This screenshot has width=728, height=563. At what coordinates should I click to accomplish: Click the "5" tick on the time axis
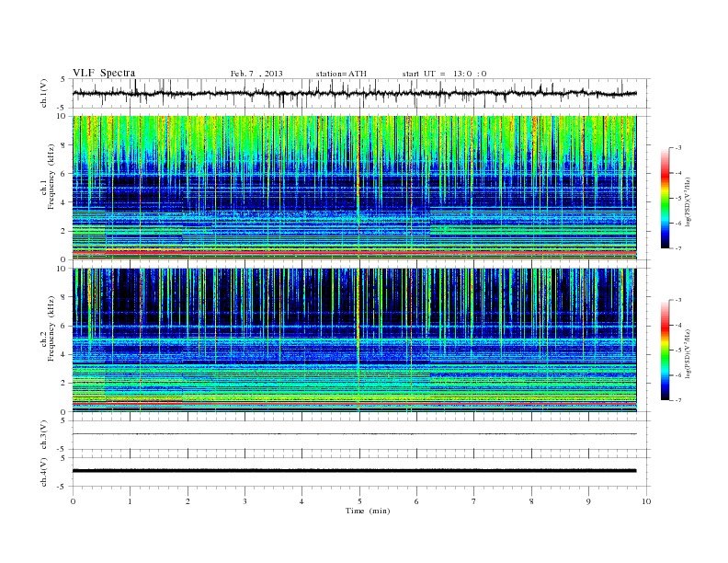pos(359,501)
